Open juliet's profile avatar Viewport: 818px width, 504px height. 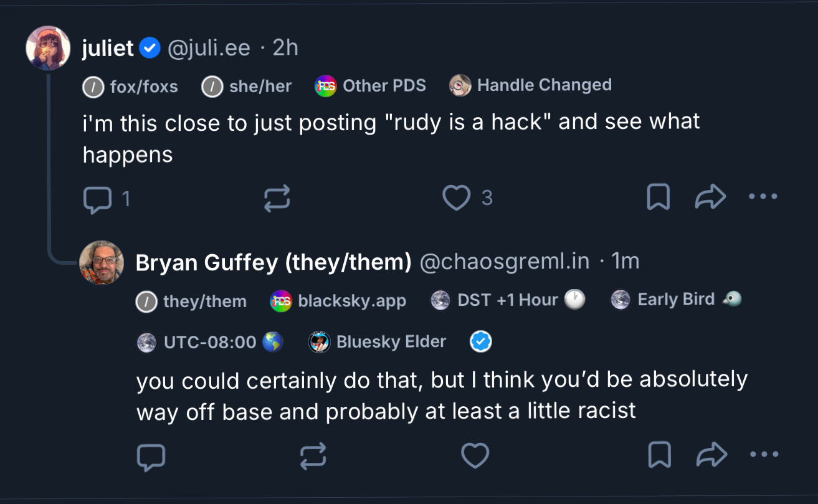point(48,49)
